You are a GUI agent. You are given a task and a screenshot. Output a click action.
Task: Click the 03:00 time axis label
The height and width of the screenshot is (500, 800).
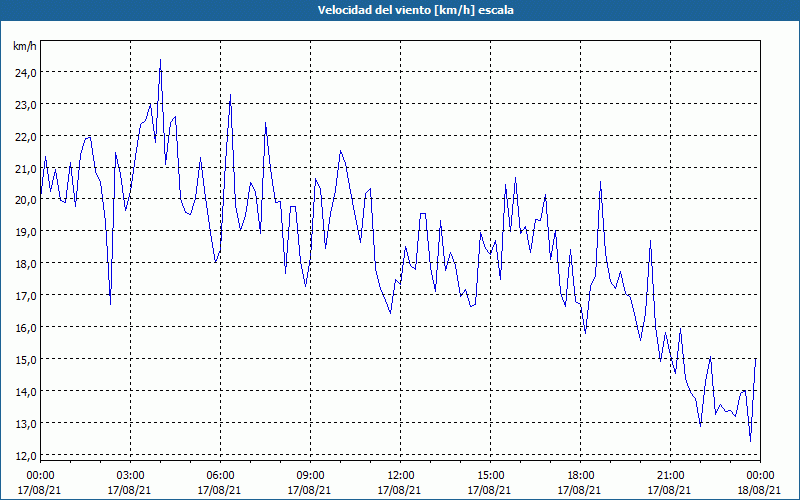[130, 476]
